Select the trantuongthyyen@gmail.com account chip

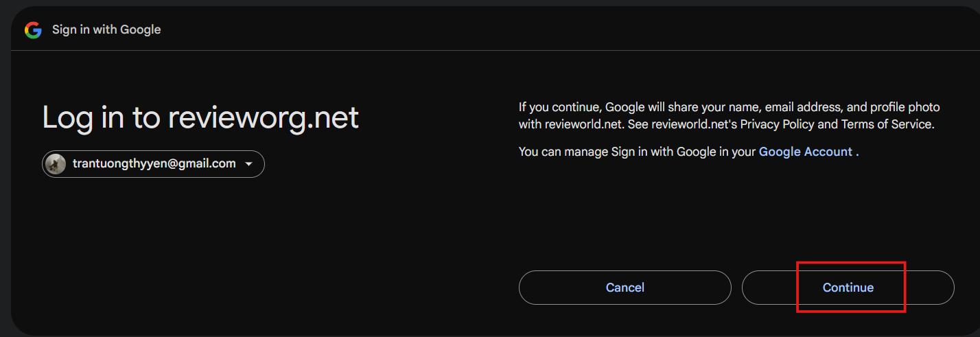[x=153, y=164]
